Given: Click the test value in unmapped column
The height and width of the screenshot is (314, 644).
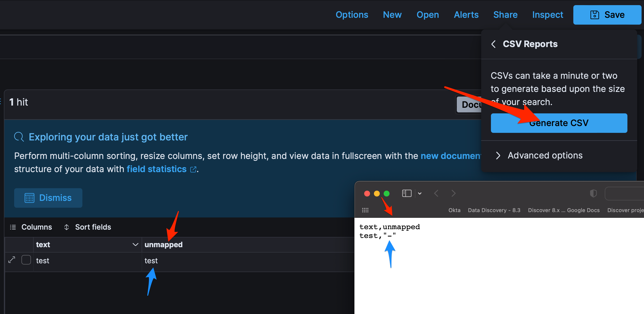Looking at the screenshot, I should (151, 261).
